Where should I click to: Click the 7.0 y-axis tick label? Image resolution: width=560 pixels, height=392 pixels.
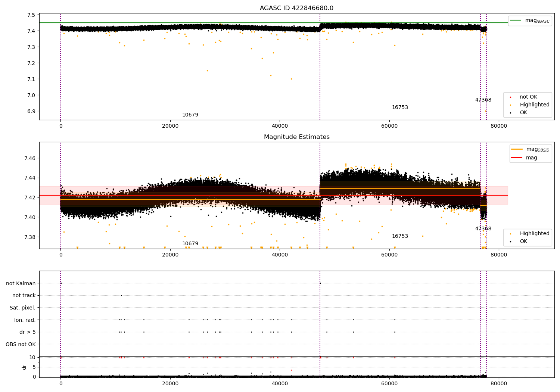click(32, 95)
